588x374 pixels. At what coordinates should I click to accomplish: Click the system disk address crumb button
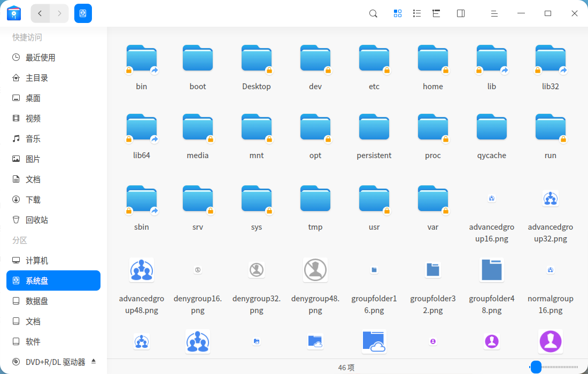[x=83, y=13]
